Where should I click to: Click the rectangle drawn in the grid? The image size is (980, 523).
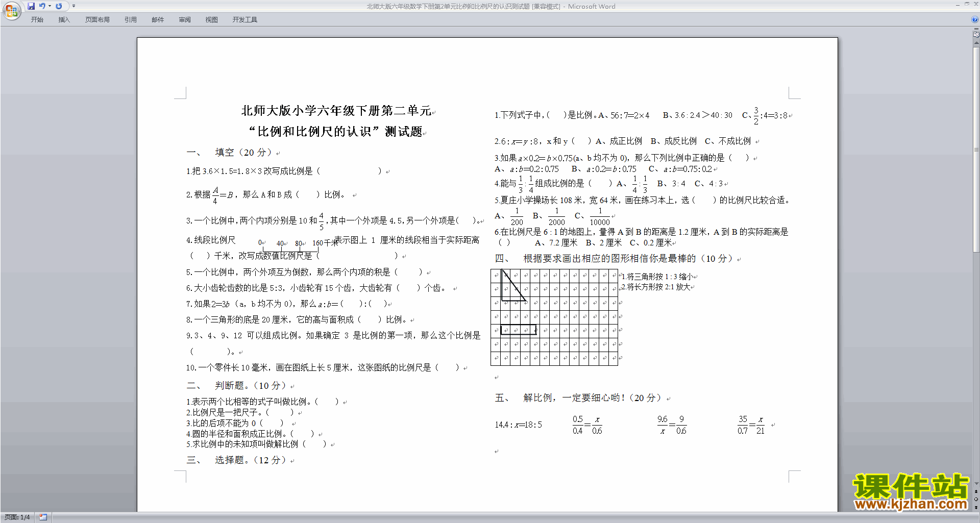(x=518, y=330)
